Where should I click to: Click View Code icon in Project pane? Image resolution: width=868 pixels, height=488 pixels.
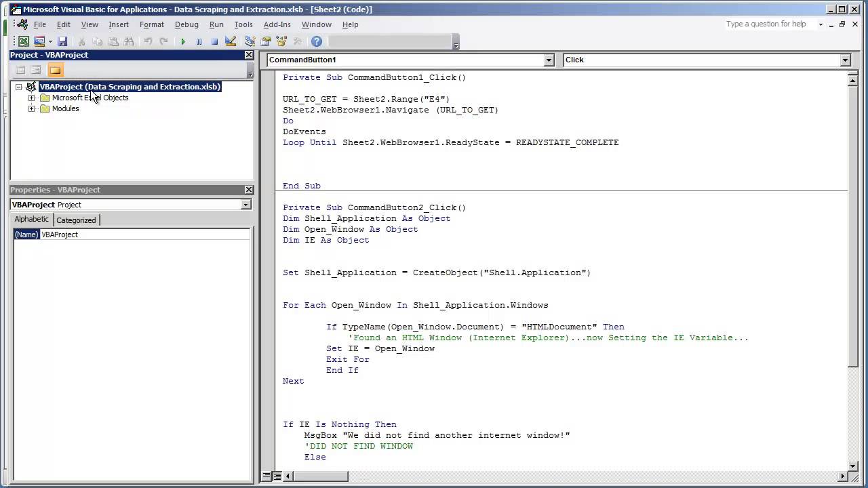[21, 70]
